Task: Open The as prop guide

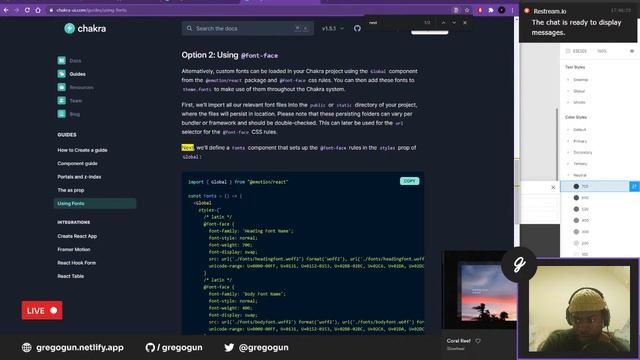Action: point(71,190)
